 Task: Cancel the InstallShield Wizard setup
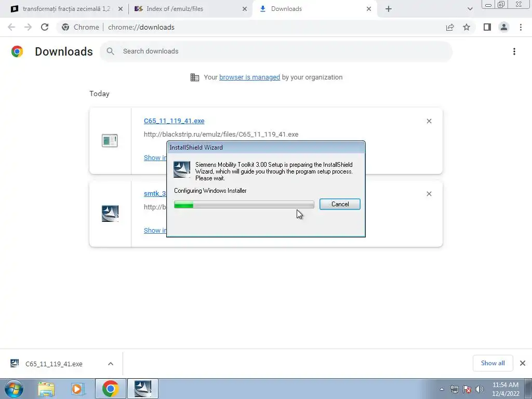click(340, 204)
